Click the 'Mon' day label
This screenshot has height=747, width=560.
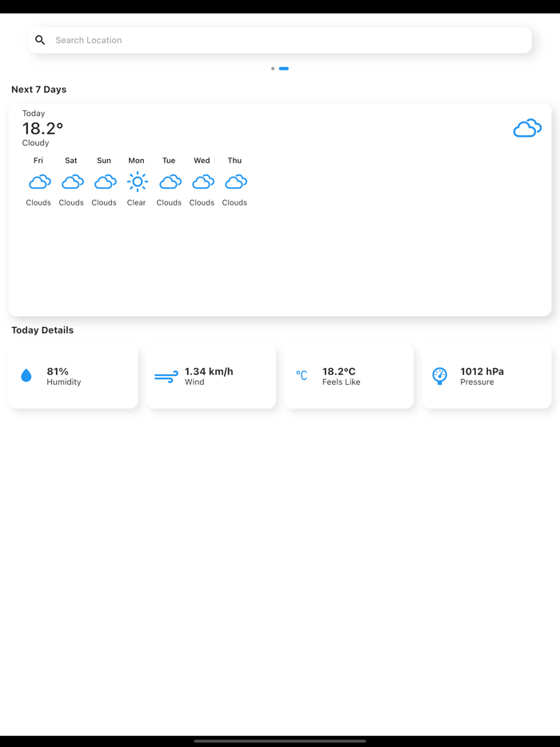[136, 161]
